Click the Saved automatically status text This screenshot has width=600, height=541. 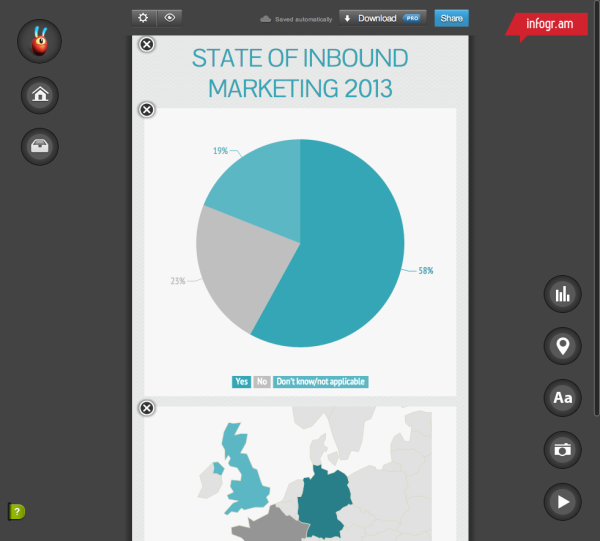point(303,20)
